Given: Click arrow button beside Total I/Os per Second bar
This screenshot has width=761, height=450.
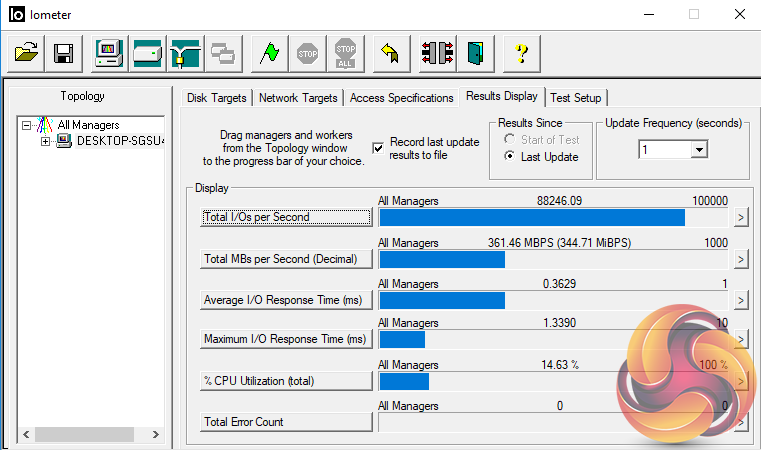Looking at the screenshot, I should 741,218.
